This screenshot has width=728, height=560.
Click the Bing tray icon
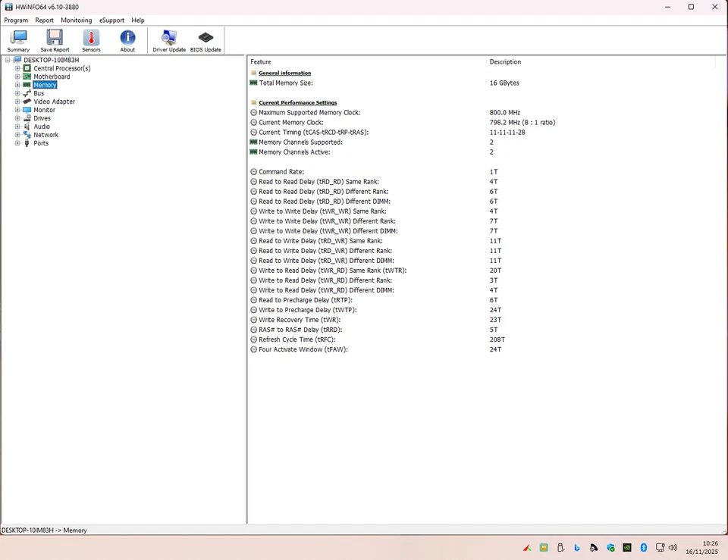coord(576,547)
